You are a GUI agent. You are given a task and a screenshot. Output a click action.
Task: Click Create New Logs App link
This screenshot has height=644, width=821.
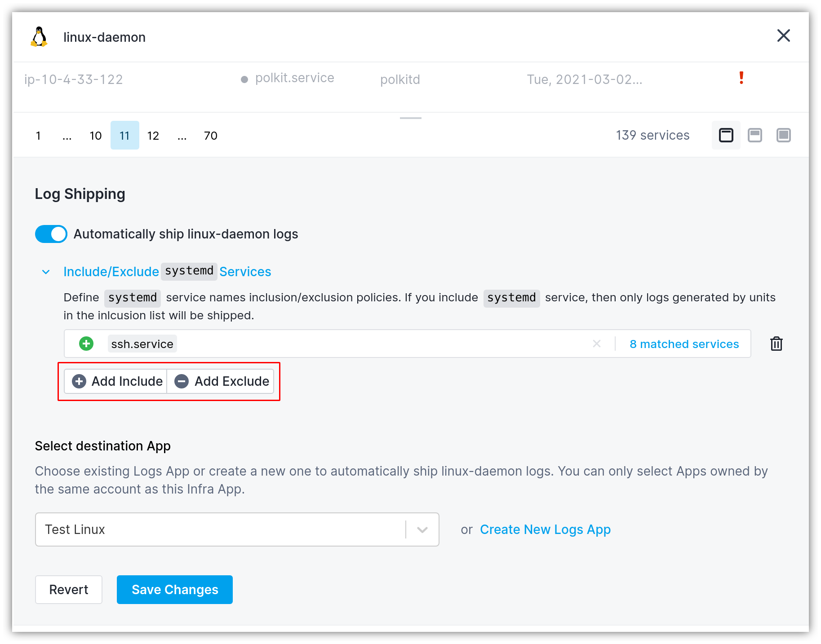545,529
